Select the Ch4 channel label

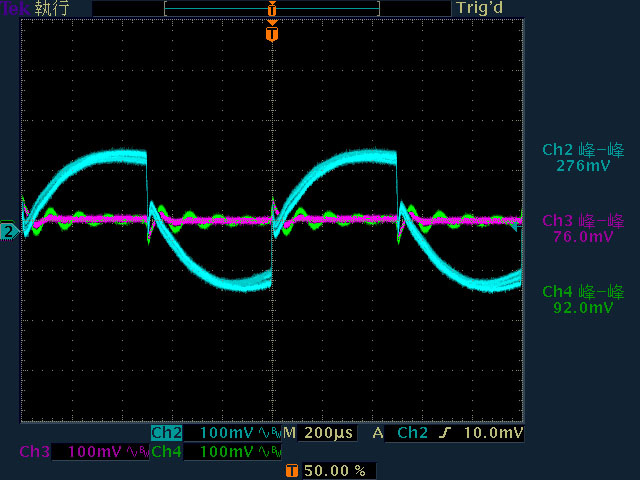point(167,451)
